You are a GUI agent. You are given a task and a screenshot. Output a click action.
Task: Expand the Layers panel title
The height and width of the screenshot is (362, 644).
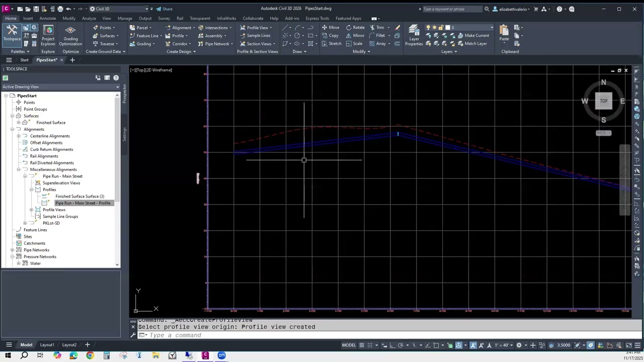[449, 52]
